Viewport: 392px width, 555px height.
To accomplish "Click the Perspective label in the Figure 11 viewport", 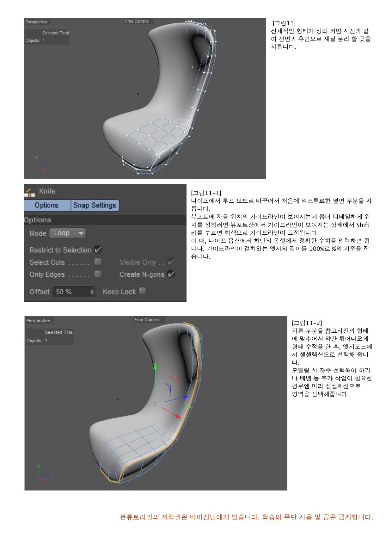I will click(x=36, y=22).
